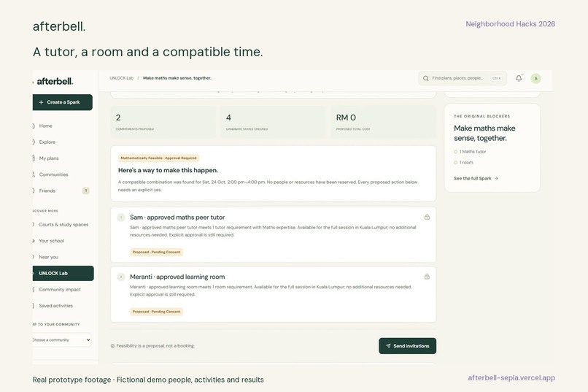Click the afterbell logo in the sidebar
588x392 pixels.
(x=55, y=81)
